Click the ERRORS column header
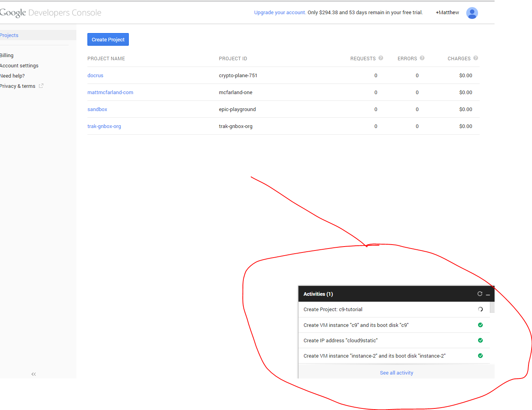532x410 pixels. (x=407, y=58)
